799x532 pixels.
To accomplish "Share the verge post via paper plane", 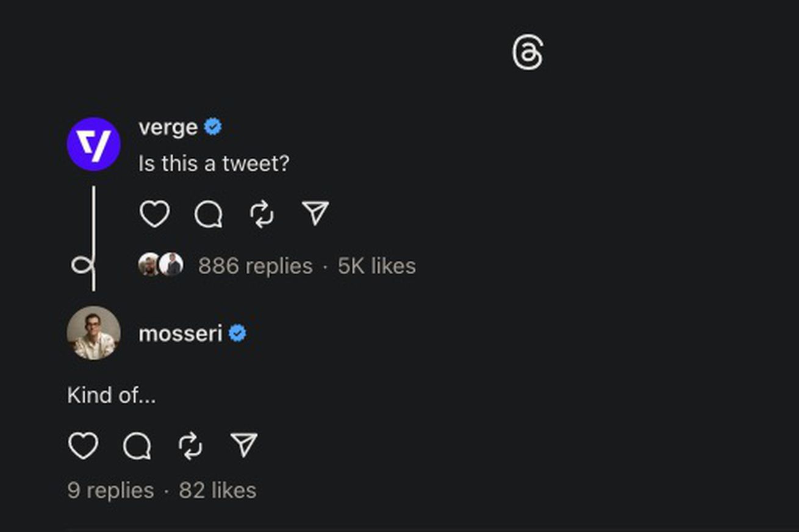I will (315, 213).
